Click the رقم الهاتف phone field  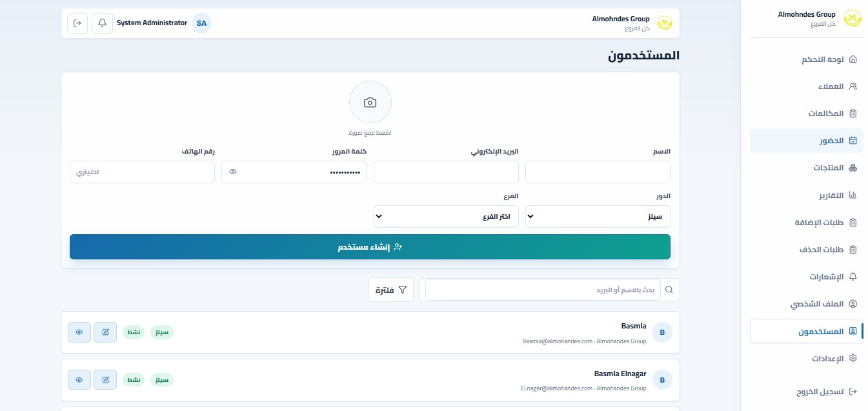pos(142,172)
